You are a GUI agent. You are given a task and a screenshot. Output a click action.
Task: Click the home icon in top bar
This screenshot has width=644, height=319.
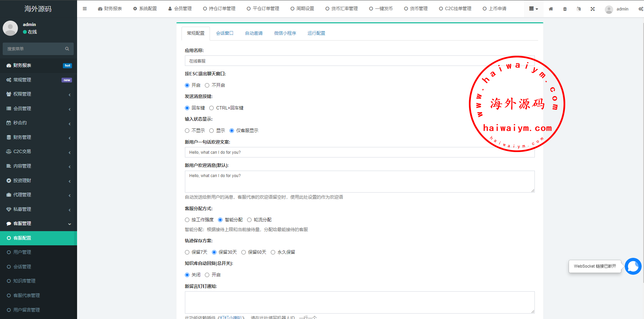coord(551,9)
